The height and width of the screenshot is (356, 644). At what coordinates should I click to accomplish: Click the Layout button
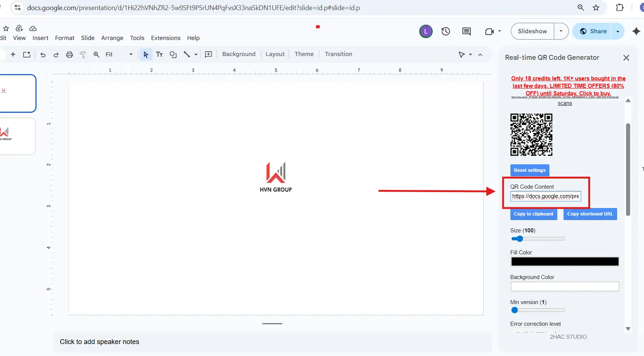coord(275,54)
